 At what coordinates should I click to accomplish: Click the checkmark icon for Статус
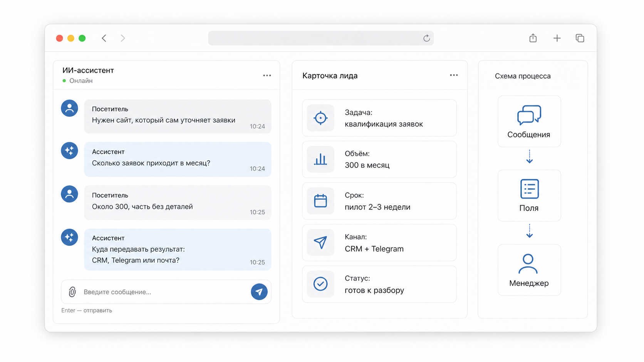coord(320,284)
